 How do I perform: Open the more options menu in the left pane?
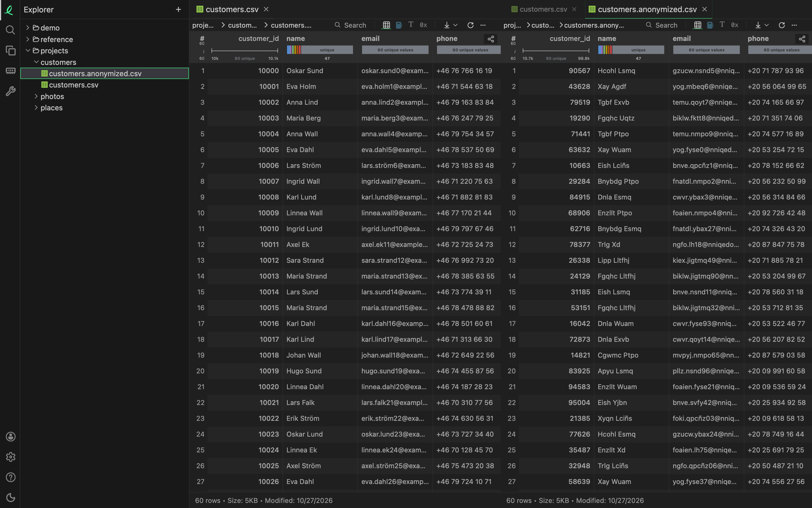pos(483,25)
